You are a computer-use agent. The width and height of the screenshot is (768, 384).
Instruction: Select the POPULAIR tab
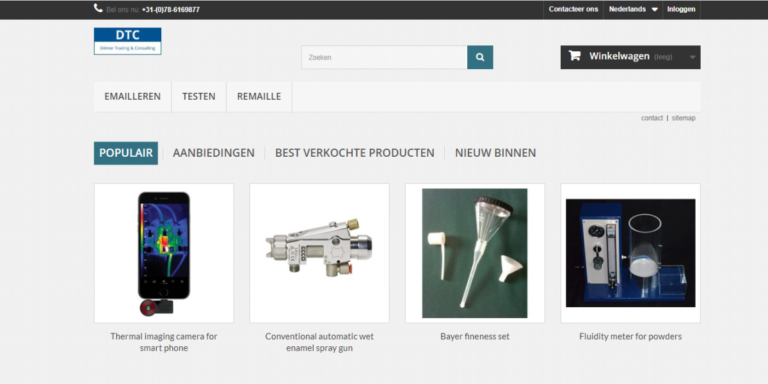(x=126, y=153)
